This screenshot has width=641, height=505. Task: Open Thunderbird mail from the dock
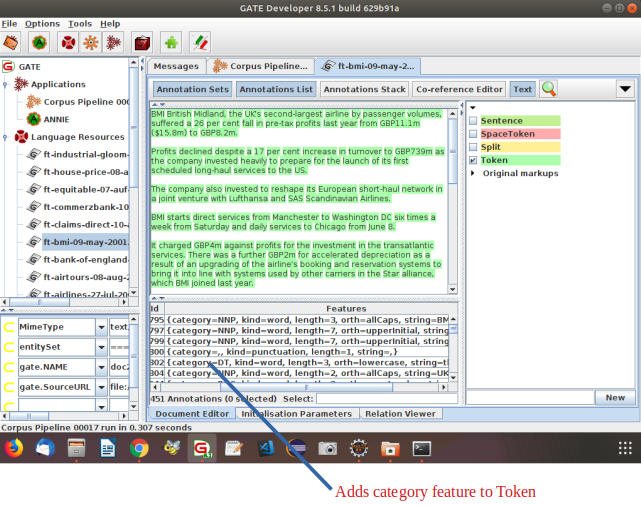(45, 448)
